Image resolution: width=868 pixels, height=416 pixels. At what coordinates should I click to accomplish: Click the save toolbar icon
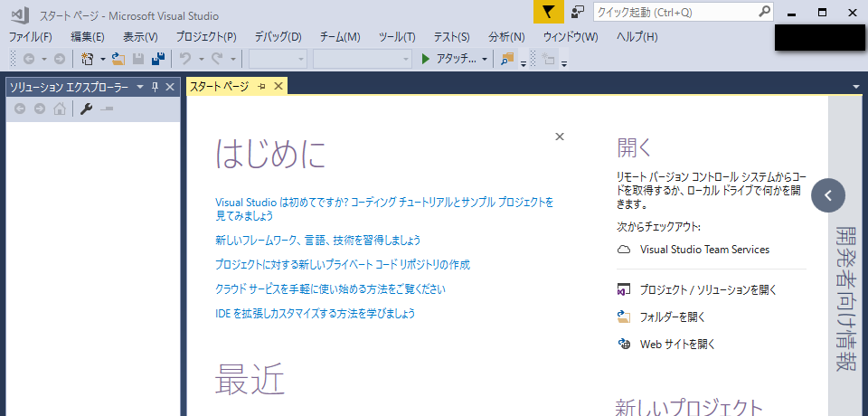click(138, 59)
